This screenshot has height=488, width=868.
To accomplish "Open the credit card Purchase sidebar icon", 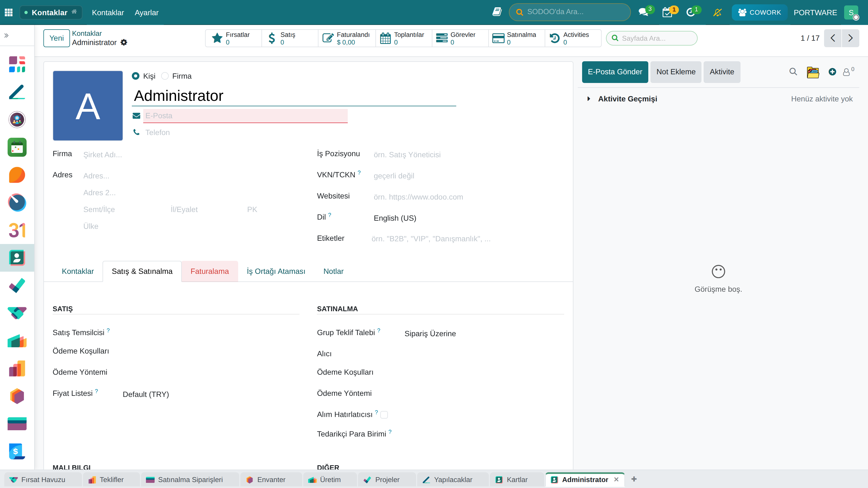I will tap(17, 424).
